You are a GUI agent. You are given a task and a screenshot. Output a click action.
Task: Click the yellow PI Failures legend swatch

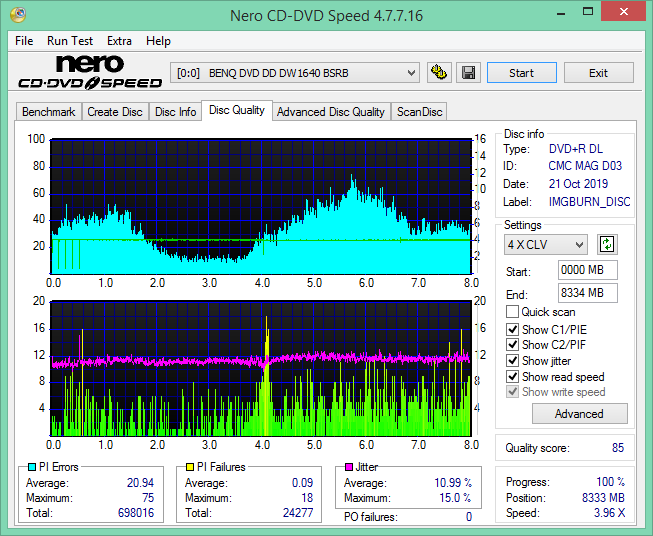[x=190, y=467]
